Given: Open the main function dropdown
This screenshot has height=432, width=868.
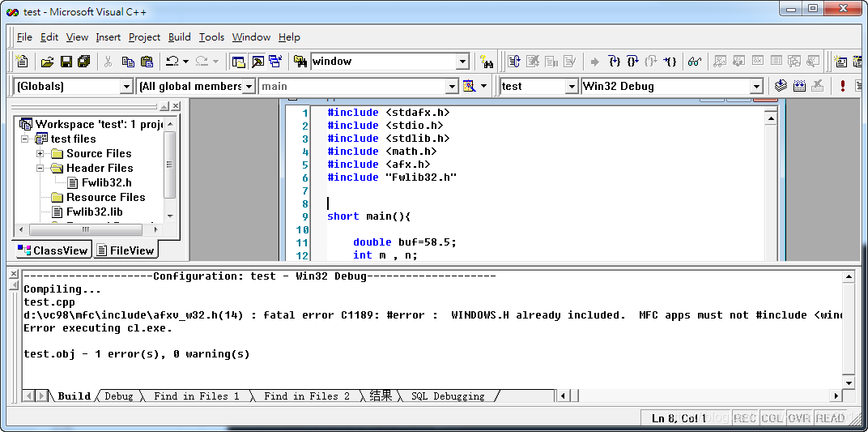Looking at the screenshot, I should (453, 87).
